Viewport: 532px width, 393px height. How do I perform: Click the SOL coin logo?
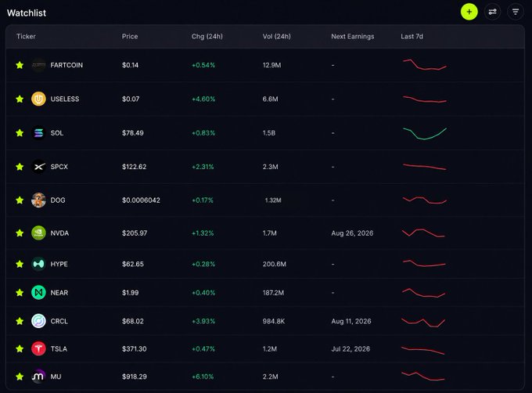pos(38,133)
